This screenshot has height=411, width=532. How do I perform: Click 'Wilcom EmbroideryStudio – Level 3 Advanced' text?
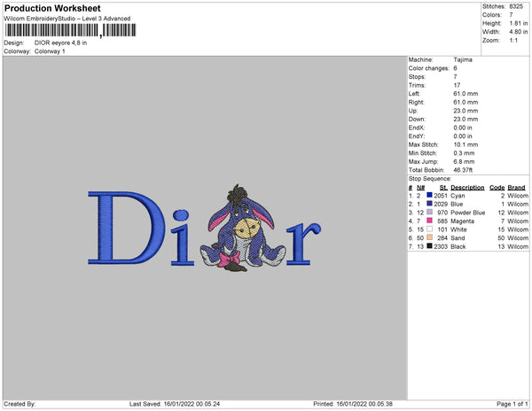(x=66, y=19)
